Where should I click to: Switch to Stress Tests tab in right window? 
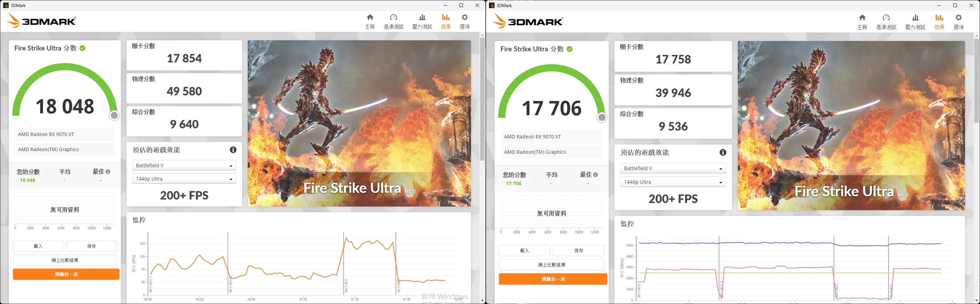click(915, 22)
